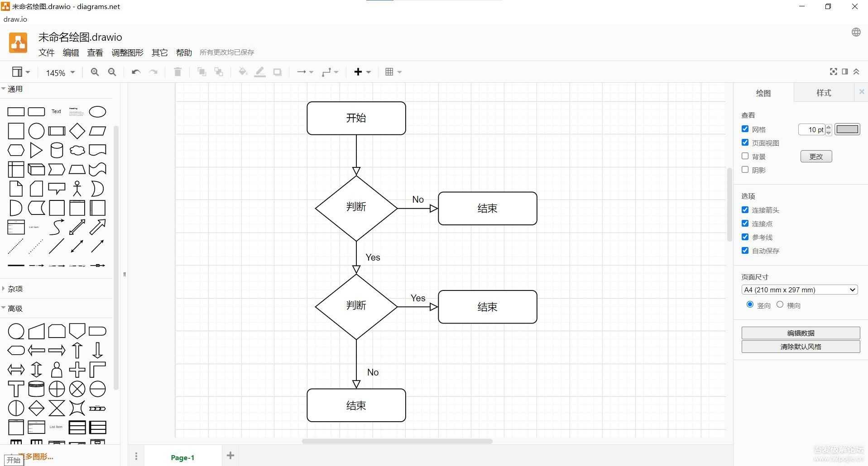Viewport: 868px width, 466px height.
Task: Select the Line Color tool
Action: pos(260,71)
